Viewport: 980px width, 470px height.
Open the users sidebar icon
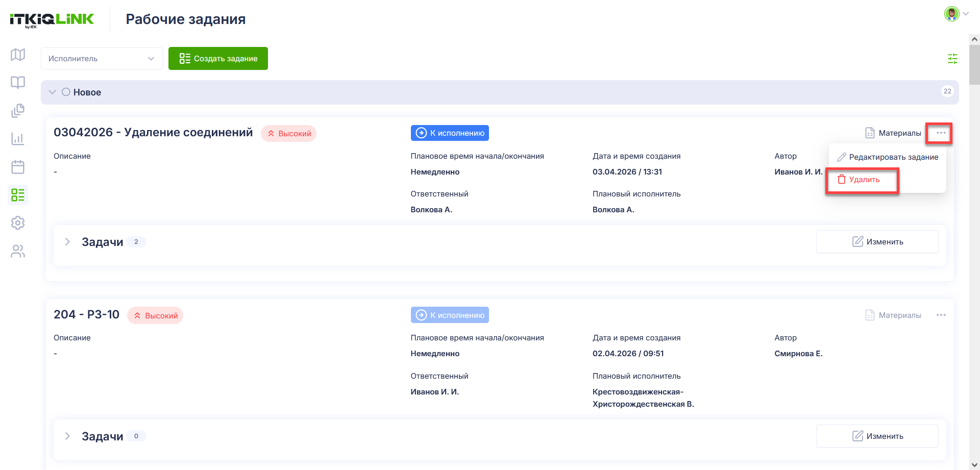pyautogui.click(x=18, y=251)
